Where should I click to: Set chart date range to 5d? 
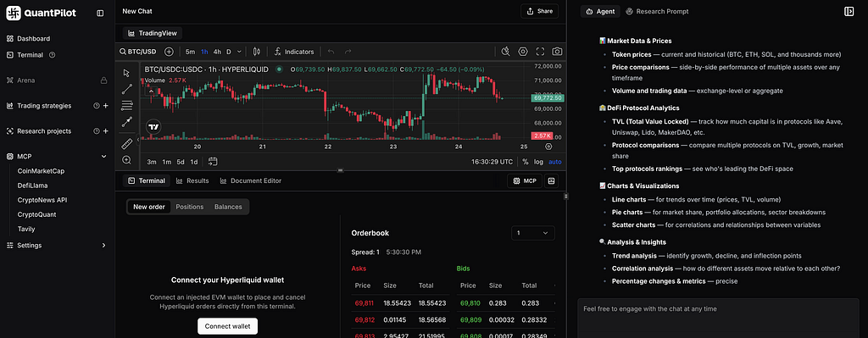coord(181,162)
